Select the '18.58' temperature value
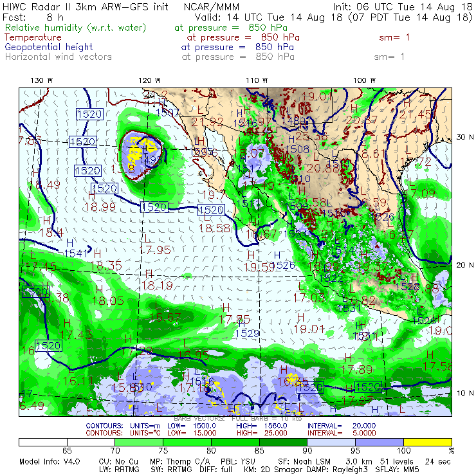 214,228
